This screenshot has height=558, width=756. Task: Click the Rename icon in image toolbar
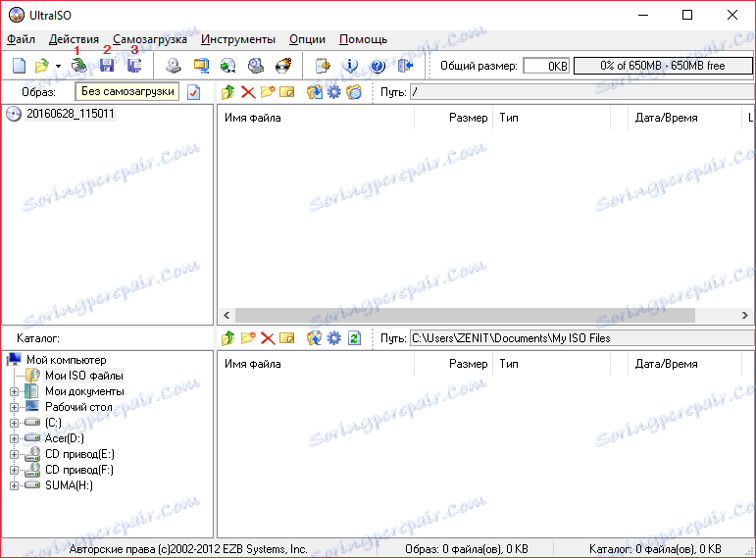pyautogui.click(x=287, y=91)
